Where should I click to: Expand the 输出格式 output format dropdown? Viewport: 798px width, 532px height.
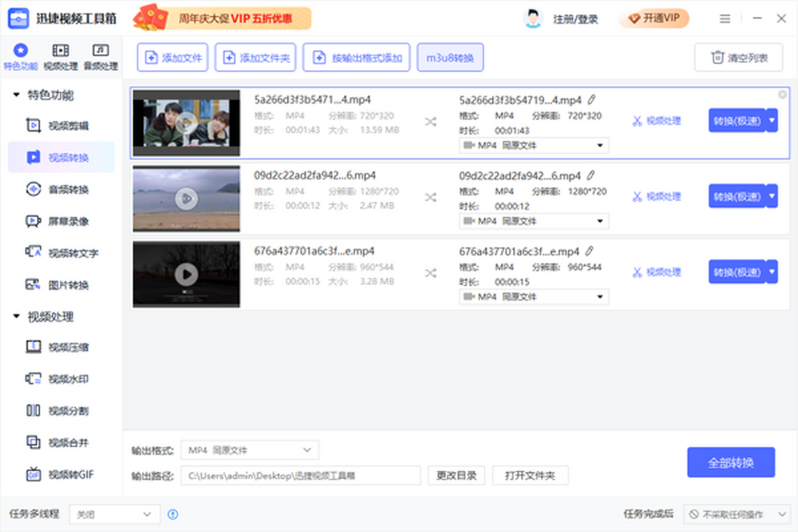[x=249, y=450]
